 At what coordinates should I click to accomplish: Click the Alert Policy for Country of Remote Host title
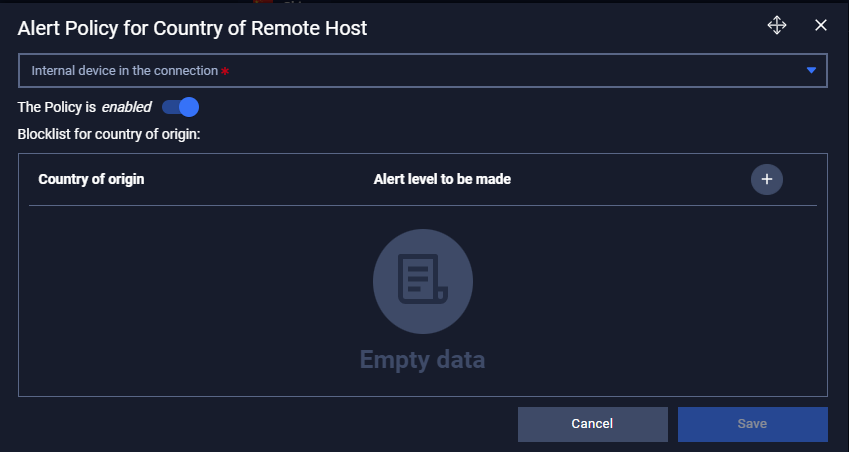pyautogui.click(x=192, y=28)
